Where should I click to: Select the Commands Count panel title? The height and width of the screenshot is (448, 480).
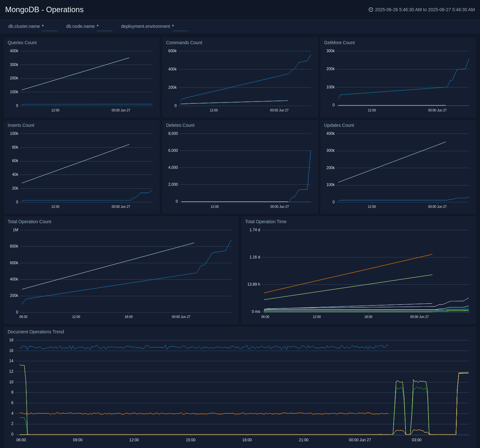(x=184, y=43)
